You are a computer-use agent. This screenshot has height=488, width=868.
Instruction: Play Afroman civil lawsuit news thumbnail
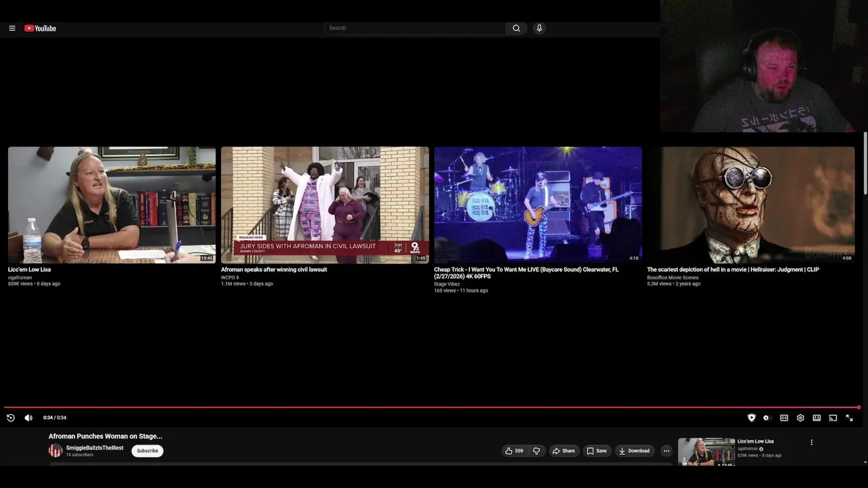coord(325,205)
